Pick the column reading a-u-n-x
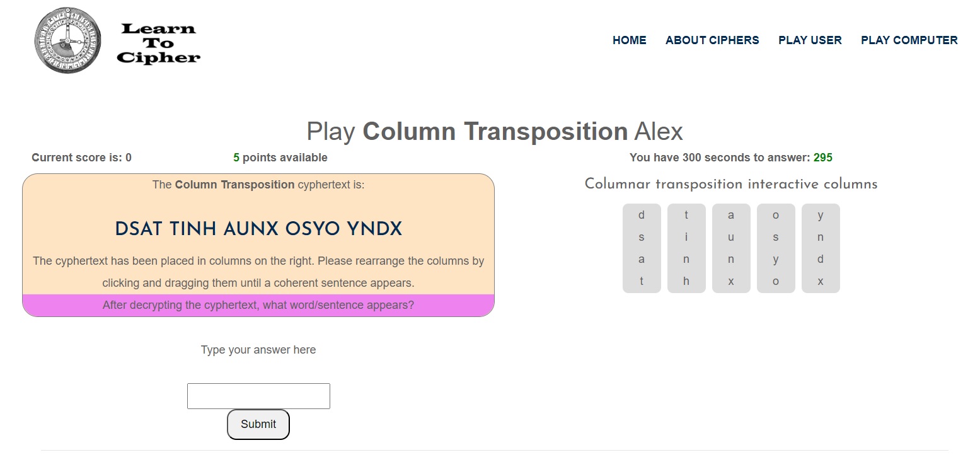The width and height of the screenshot is (980, 462). (731, 248)
